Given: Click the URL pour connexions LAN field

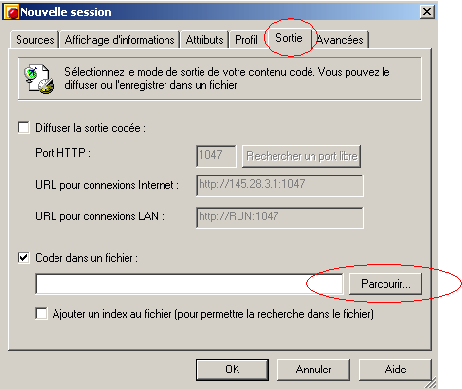Looking at the screenshot, I should click(280, 218).
